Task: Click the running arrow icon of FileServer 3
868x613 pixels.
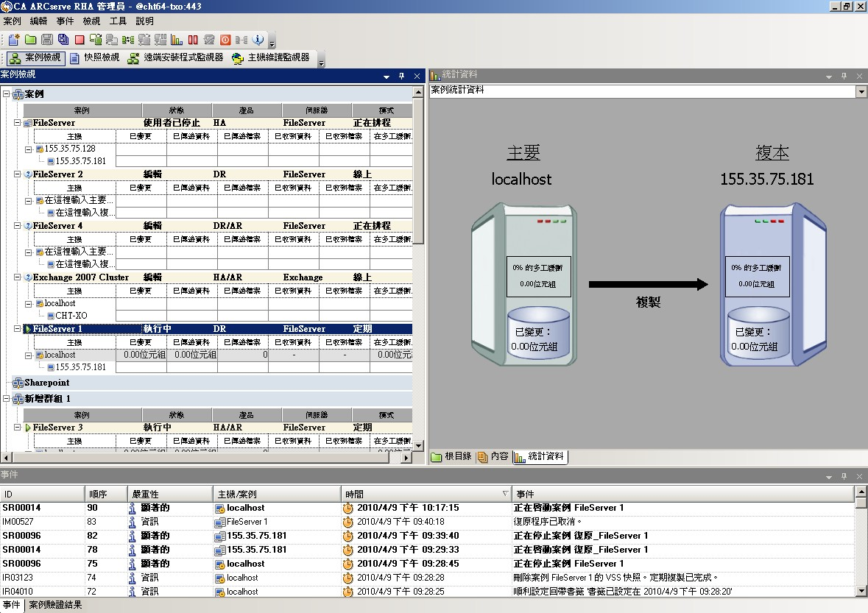Action: tap(28, 428)
